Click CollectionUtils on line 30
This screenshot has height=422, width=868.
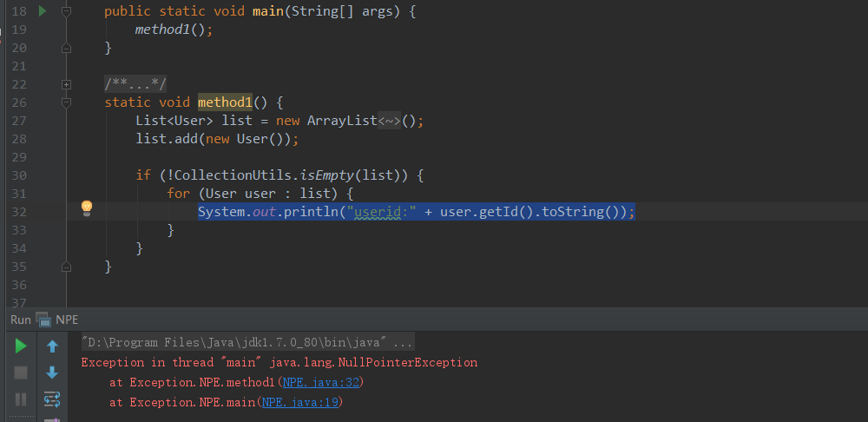point(233,175)
